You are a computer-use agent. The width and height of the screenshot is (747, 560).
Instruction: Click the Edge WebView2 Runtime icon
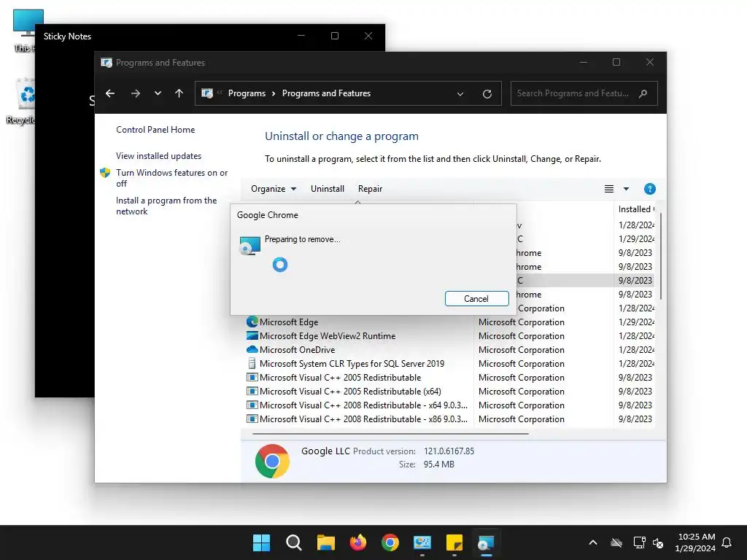(252, 335)
